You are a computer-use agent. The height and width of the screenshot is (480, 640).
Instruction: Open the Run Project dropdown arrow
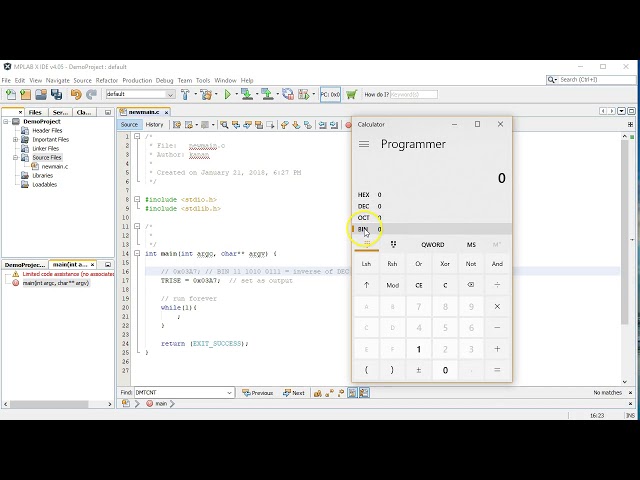(237, 95)
